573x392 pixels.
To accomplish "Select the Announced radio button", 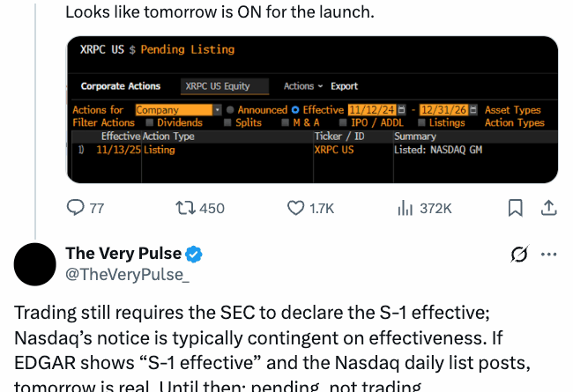I will coord(230,110).
